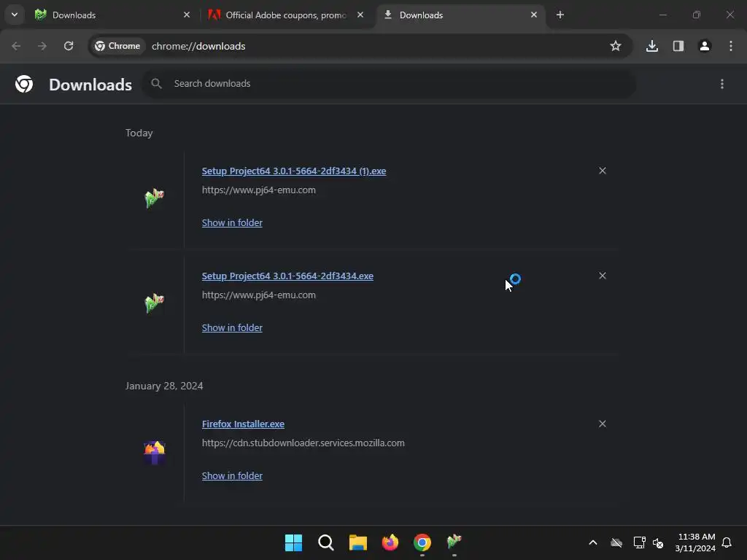The width and height of the screenshot is (747, 560).
Task: Toggle the browser side panel
Action: pyautogui.click(x=678, y=46)
